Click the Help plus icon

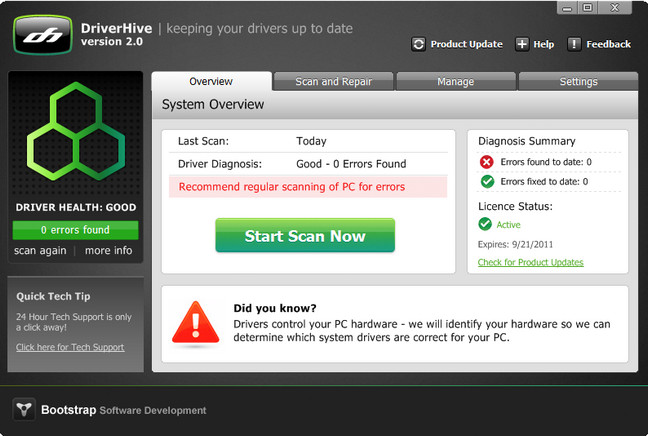pyautogui.click(x=522, y=44)
